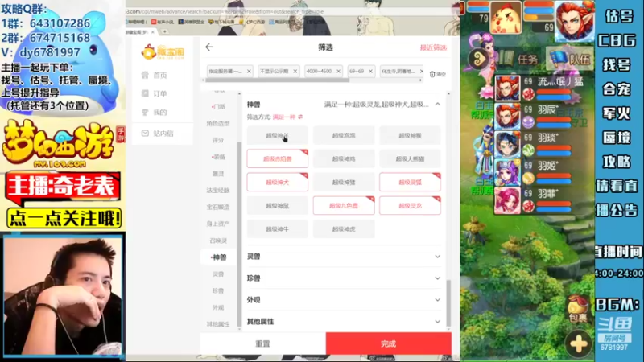Remove the 4000~4500 price filter tag
This screenshot has width=644, height=362.
click(338, 72)
